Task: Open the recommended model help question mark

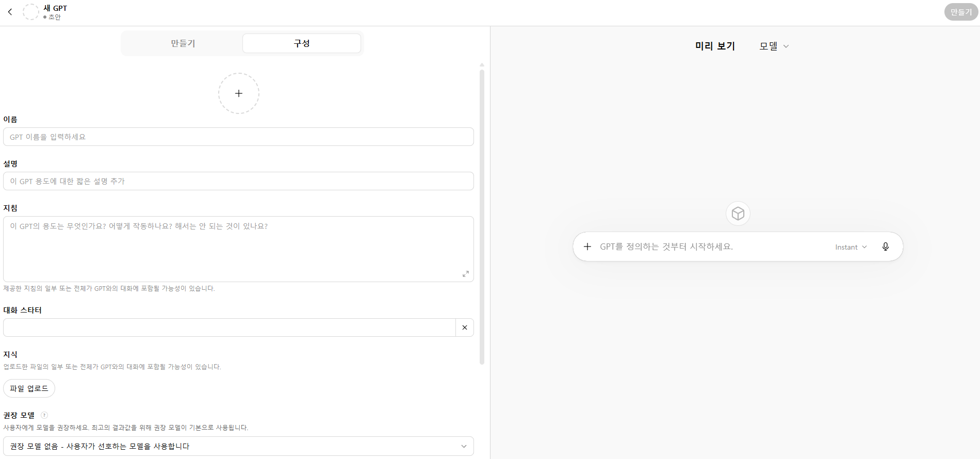Action: coord(44,415)
